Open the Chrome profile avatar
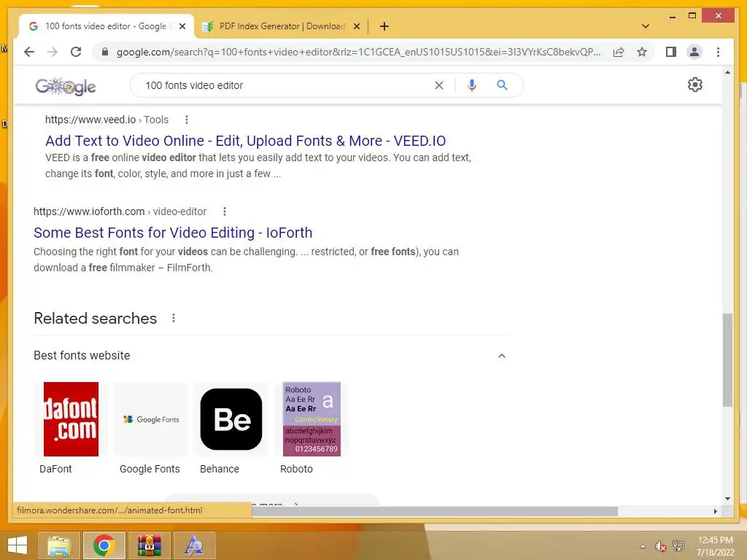 (x=694, y=52)
